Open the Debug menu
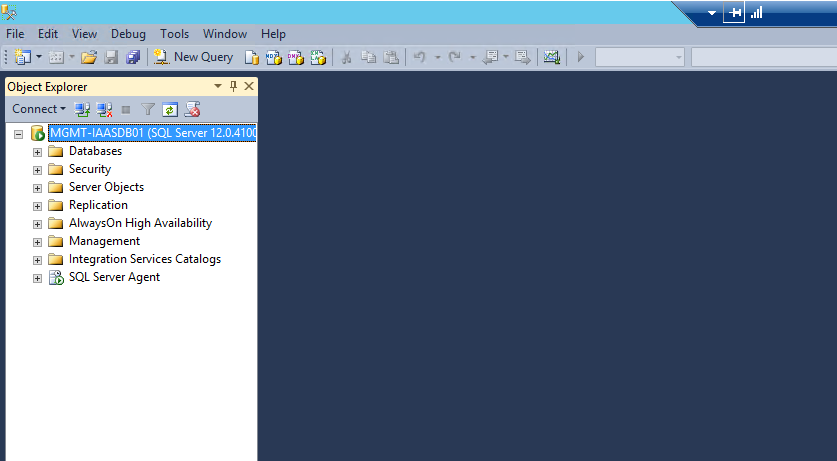Viewport: 837px width, 461px height. coord(128,34)
